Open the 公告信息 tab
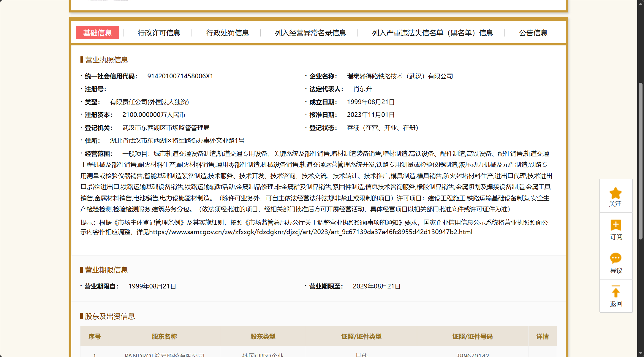The width and height of the screenshot is (644, 357). point(533,33)
